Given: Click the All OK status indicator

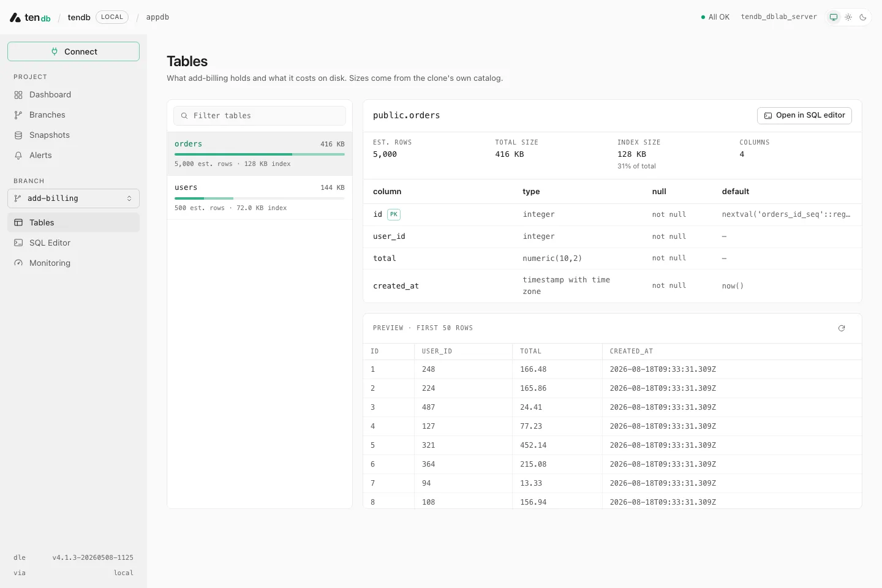Looking at the screenshot, I should point(715,17).
